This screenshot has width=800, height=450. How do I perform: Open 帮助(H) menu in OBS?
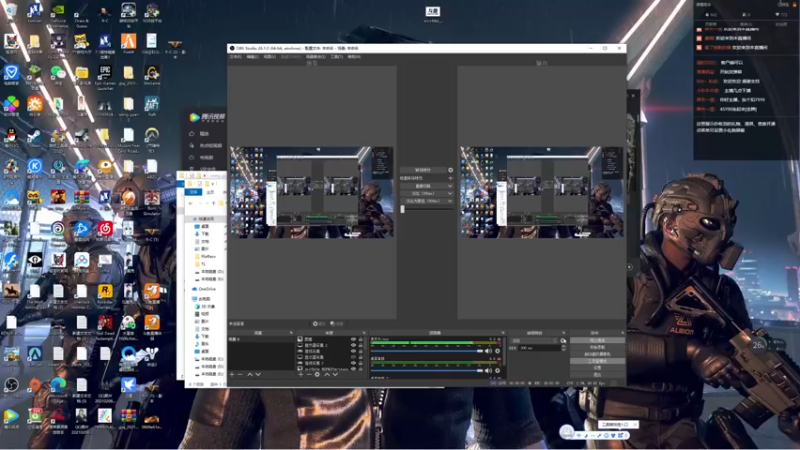354,57
